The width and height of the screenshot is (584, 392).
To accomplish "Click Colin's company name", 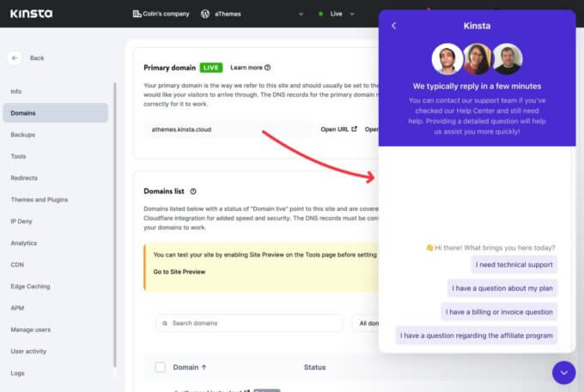I will pyautogui.click(x=166, y=14).
